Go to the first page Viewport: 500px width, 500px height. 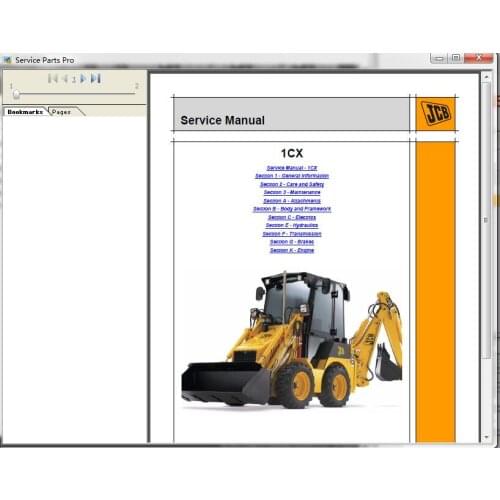[53, 79]
